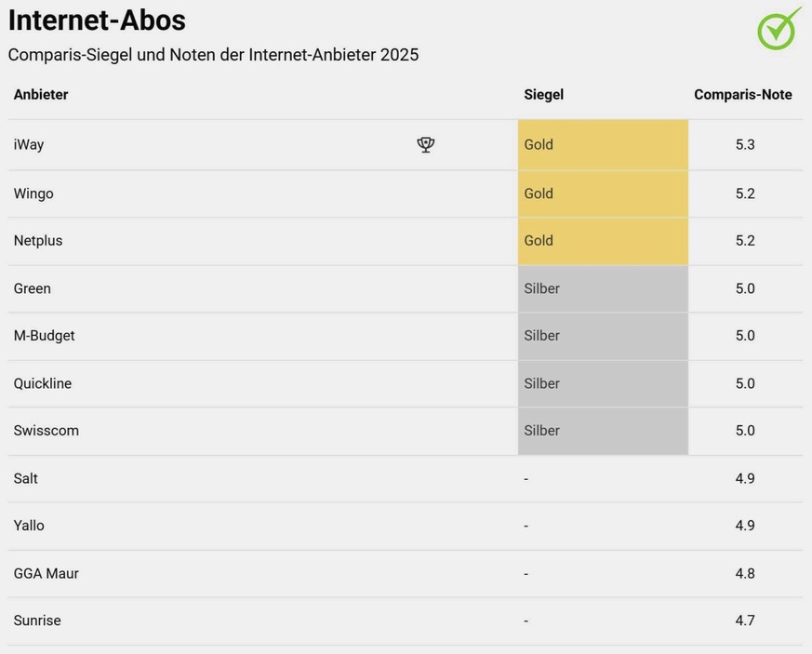Select the 5.0 note for Green
The width and height of the screenshot is (812, 654).
pyautogui.click(x=745, y=288)
